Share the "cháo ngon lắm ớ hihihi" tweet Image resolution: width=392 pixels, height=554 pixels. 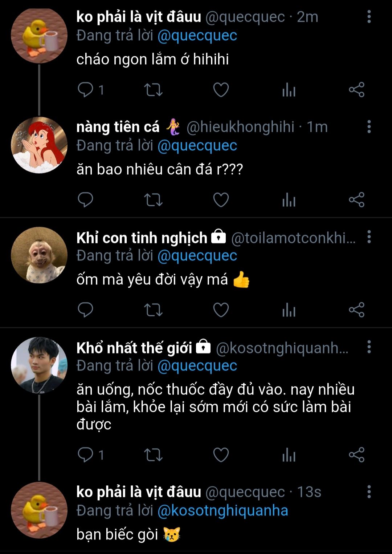[x=356, y=90]
